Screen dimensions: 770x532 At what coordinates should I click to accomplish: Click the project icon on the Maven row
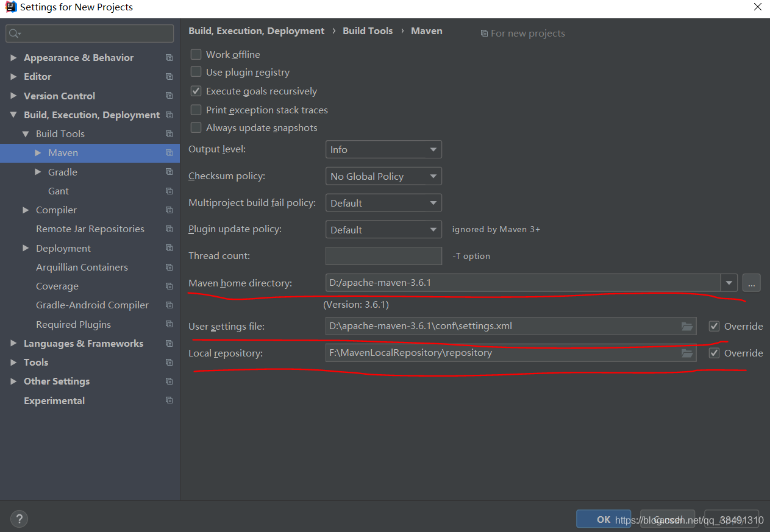[169, 153]
